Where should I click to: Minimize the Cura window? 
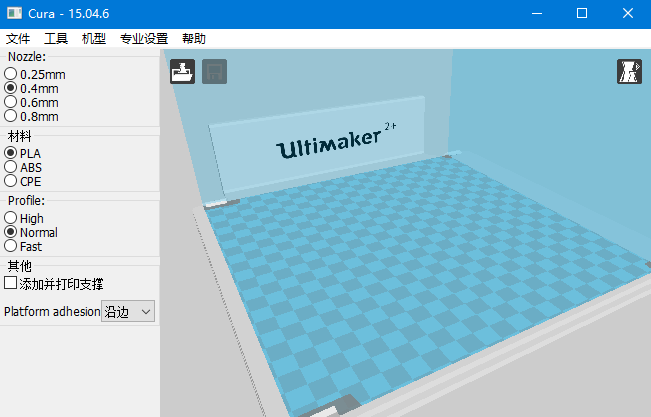pos(537,13)
